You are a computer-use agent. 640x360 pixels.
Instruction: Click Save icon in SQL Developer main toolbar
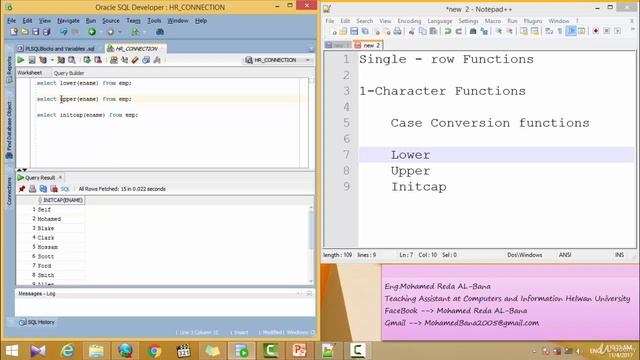(36, 31)
